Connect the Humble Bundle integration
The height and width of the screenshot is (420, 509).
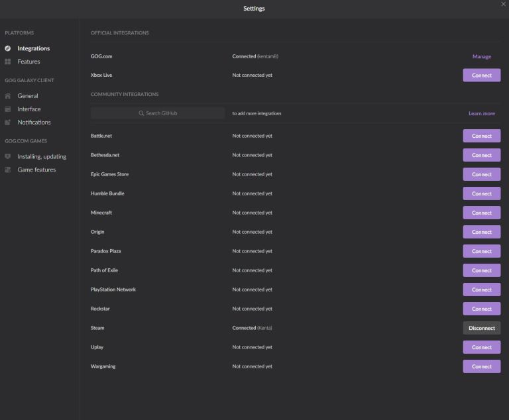pos(482,193)
